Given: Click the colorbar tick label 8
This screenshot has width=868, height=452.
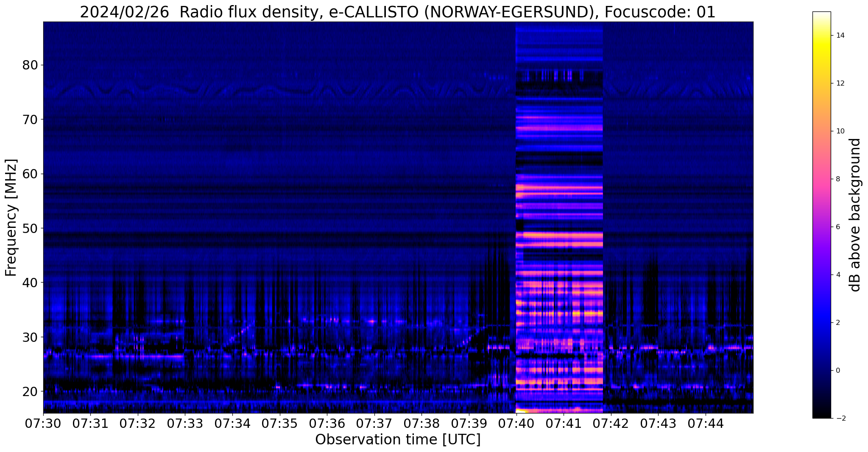Looking at the screenshot, I should [x=838, y=179].
